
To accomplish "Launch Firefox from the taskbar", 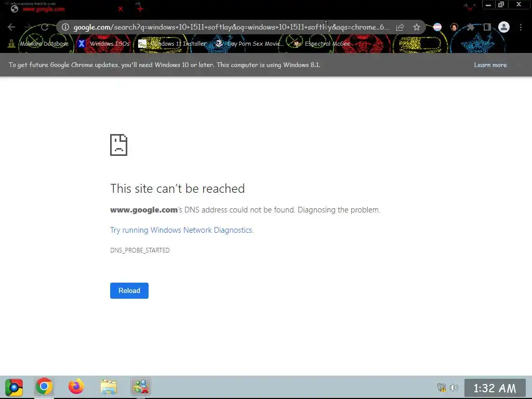I will 76,387.
